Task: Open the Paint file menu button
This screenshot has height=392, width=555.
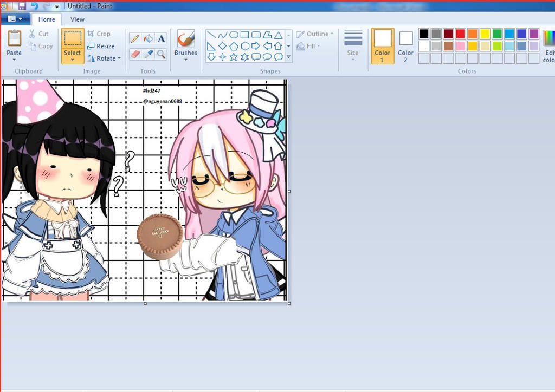Action: coord(15,19)
